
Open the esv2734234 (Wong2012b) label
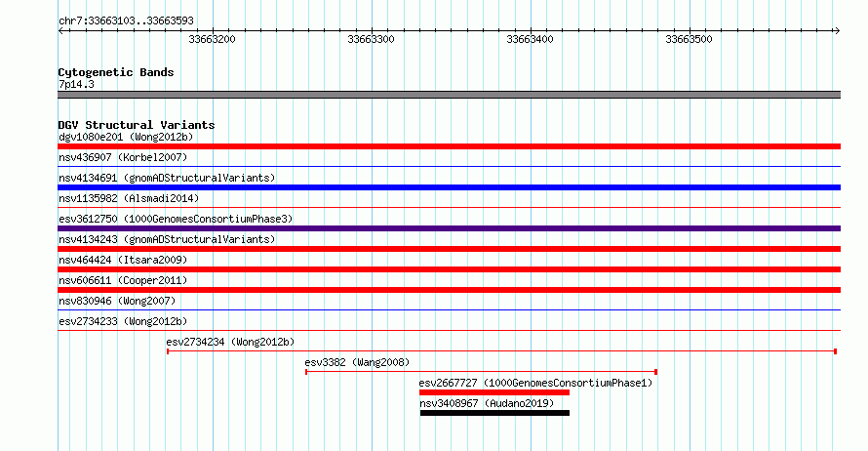tap(230, 342)
